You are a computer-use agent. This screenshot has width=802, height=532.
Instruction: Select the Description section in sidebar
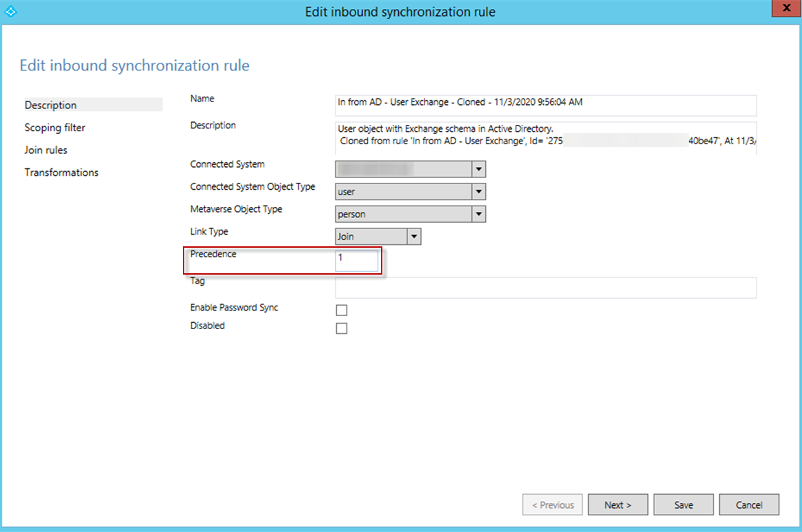point(51,105)
